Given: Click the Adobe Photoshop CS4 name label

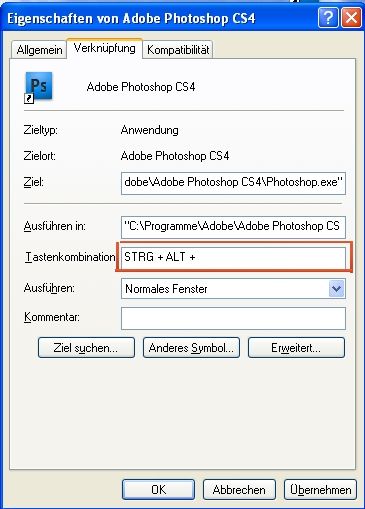Looking at the screenshot, I should tap(141, 87).
